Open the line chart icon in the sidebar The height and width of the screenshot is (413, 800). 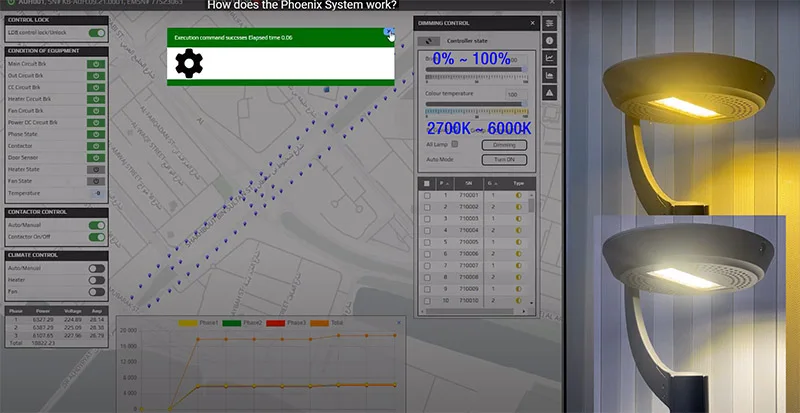(x=549, y=58)
